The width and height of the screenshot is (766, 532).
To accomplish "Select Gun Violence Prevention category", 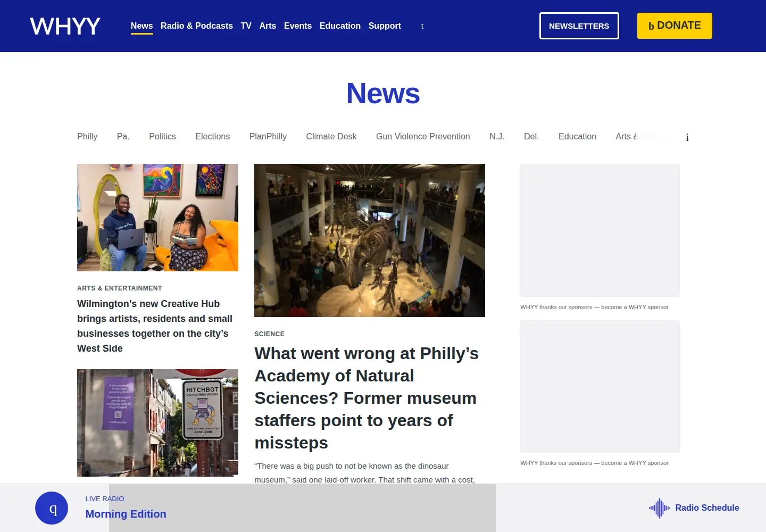I will pos(423,137).
